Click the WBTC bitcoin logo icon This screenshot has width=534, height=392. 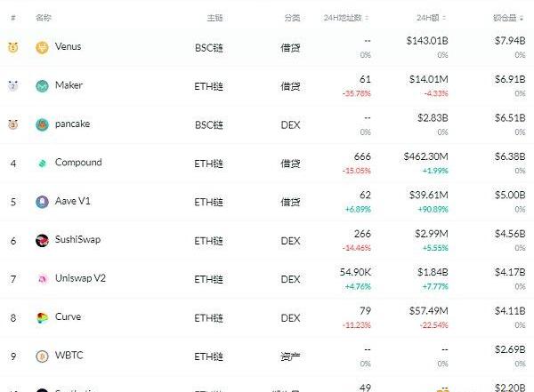click(42, 356)
